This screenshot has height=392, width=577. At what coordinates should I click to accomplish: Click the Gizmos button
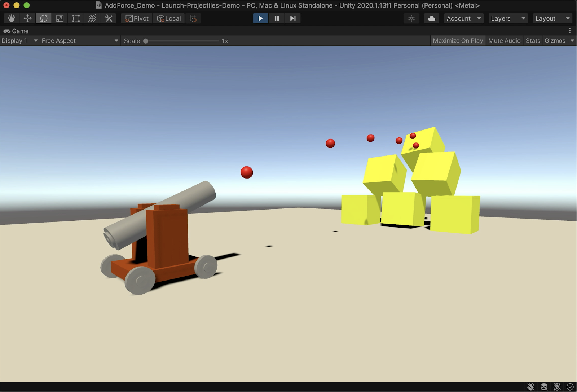[x=555, y=41]
